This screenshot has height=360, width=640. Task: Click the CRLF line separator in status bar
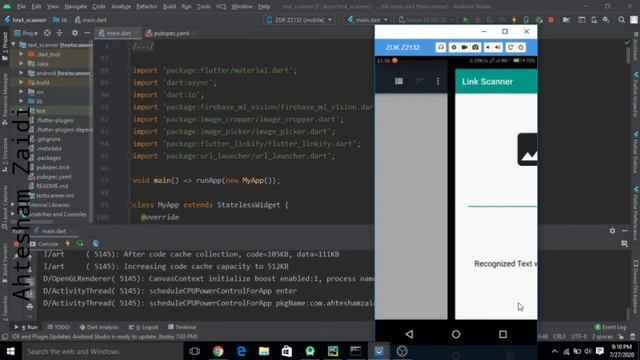click(559, 336)
